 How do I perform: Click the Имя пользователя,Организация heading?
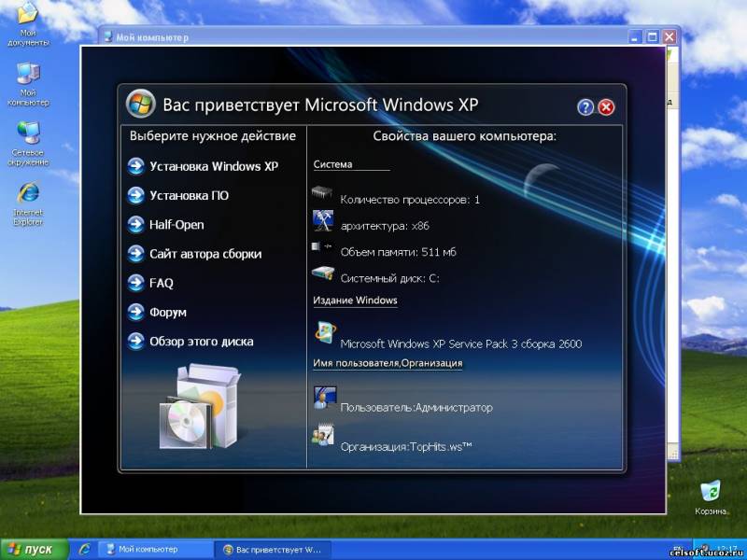388,363
